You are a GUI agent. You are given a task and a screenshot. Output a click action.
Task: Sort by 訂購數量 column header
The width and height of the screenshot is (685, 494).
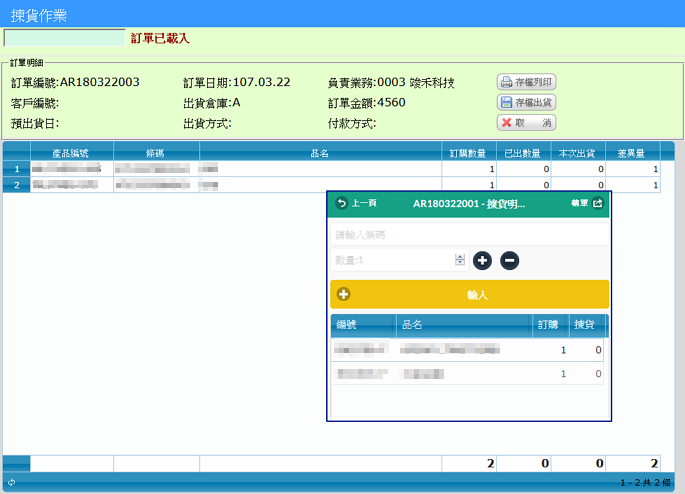[x=469, y=154]
